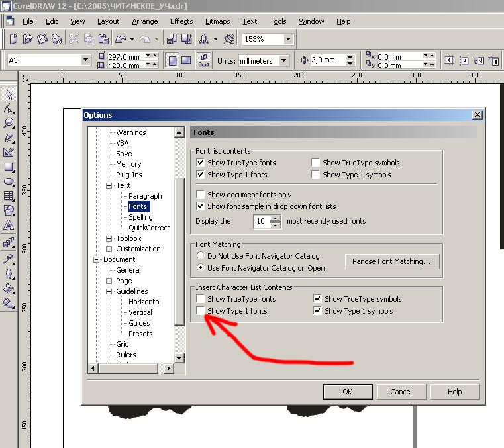
Task: Select the Pick tool arrow
Action: [9, 95]
